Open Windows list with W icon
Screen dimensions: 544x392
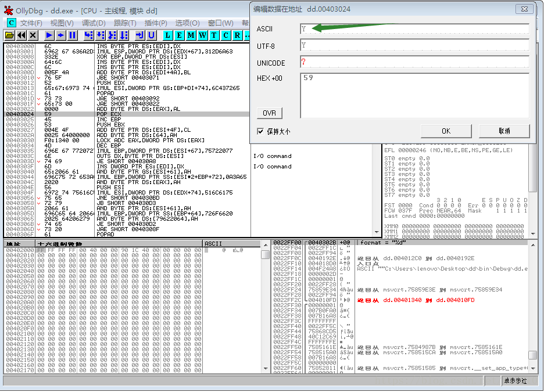click(203, 35)
